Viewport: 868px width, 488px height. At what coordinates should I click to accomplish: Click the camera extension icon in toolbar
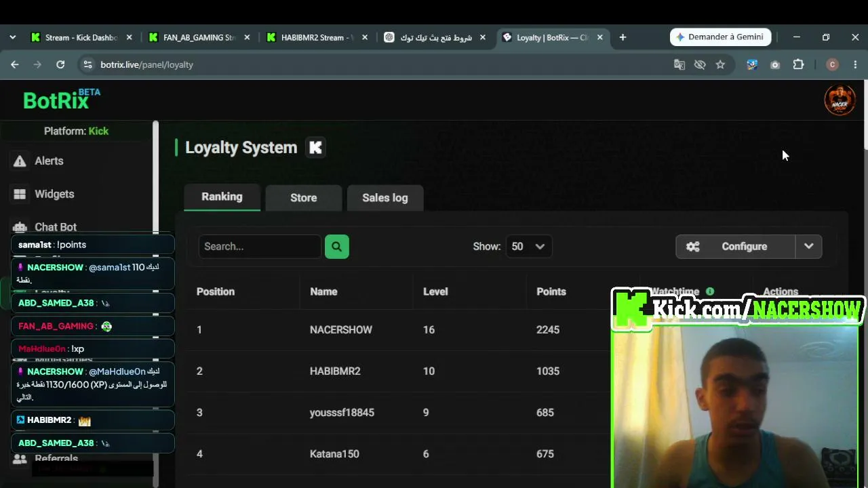[775, 64]
